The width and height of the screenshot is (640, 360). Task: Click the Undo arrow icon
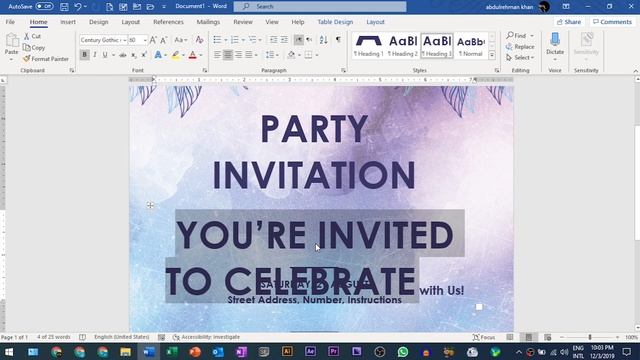tap(78, 7)
